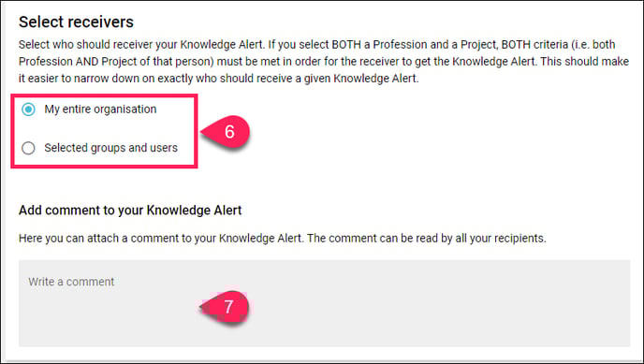Click the "Selected groups and users" label text

(110, 148)
